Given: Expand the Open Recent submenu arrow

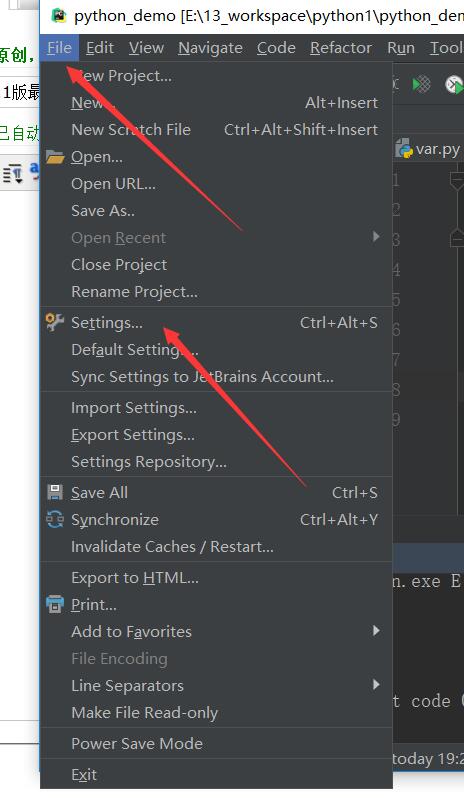Looking at the screenshot, I should 376,237.
